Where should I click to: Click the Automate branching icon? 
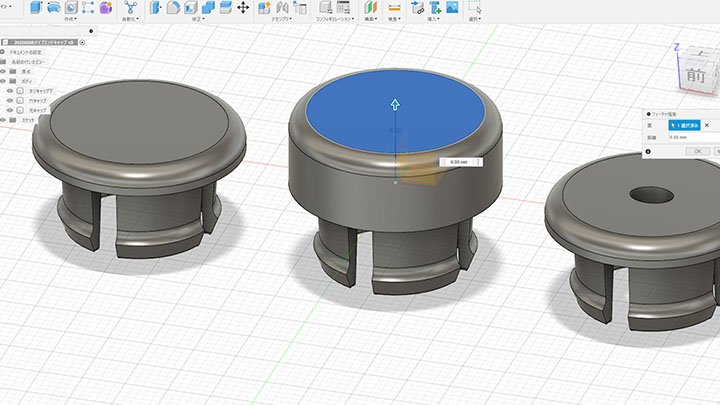130,7
